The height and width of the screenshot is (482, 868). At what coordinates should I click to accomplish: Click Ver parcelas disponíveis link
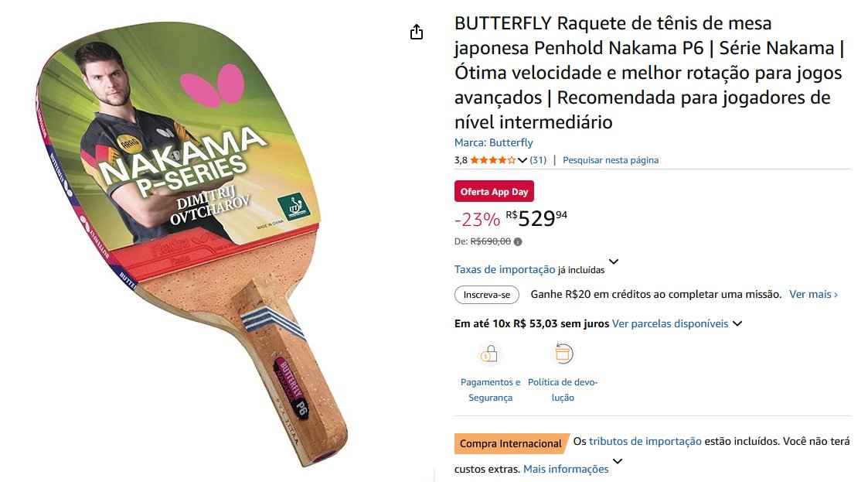click(x=670, y=323)
